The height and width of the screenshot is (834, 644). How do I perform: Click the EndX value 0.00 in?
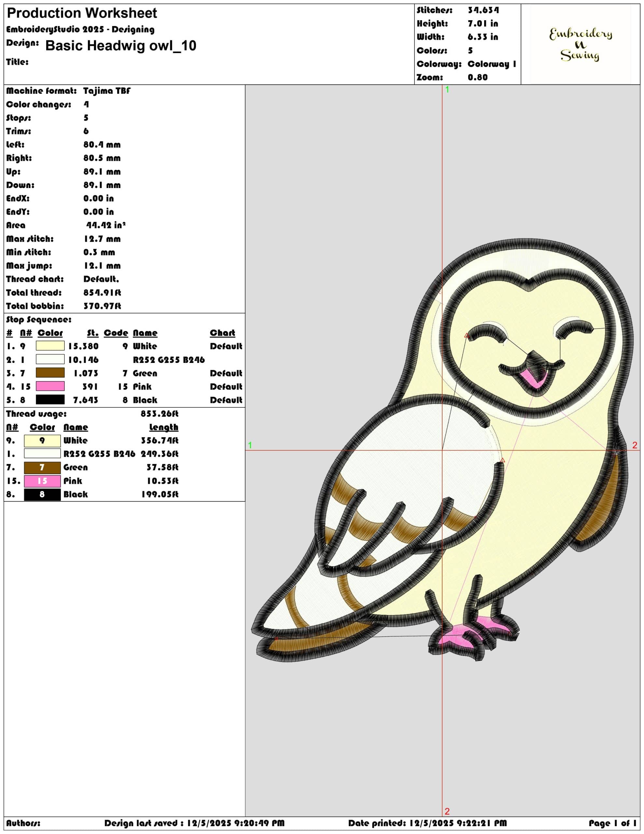tap(99, 199)
